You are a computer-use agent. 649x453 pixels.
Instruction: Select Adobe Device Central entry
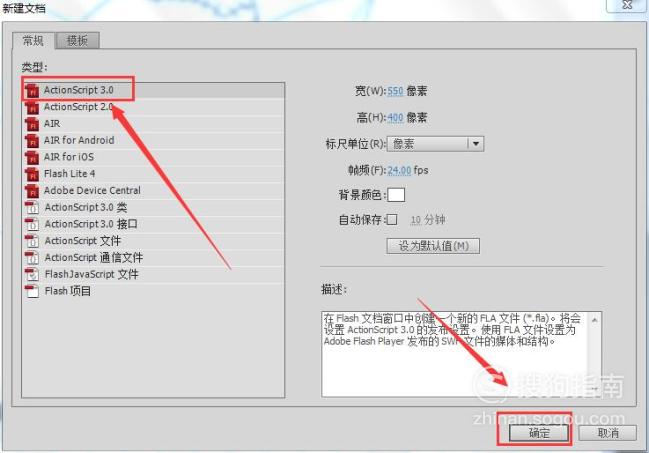[x=153, y=190]
